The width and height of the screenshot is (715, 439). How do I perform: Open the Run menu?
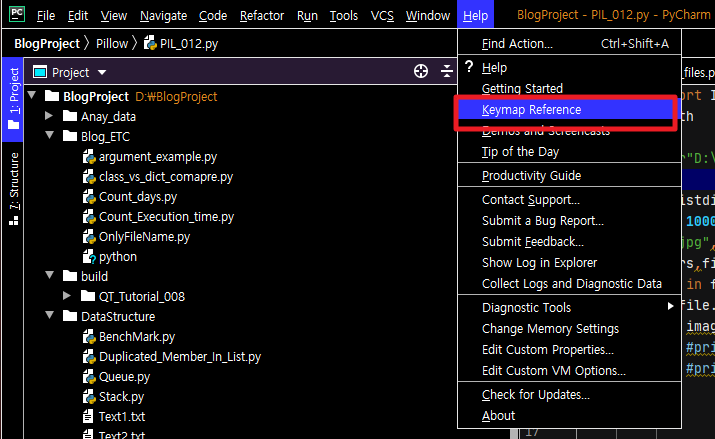pyautogui.click(x=307, y=15)
